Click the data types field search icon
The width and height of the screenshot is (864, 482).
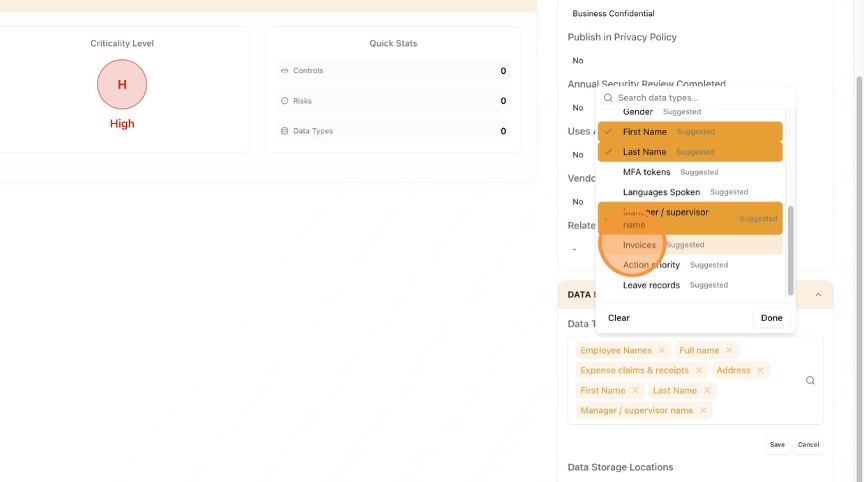[810, 380]
